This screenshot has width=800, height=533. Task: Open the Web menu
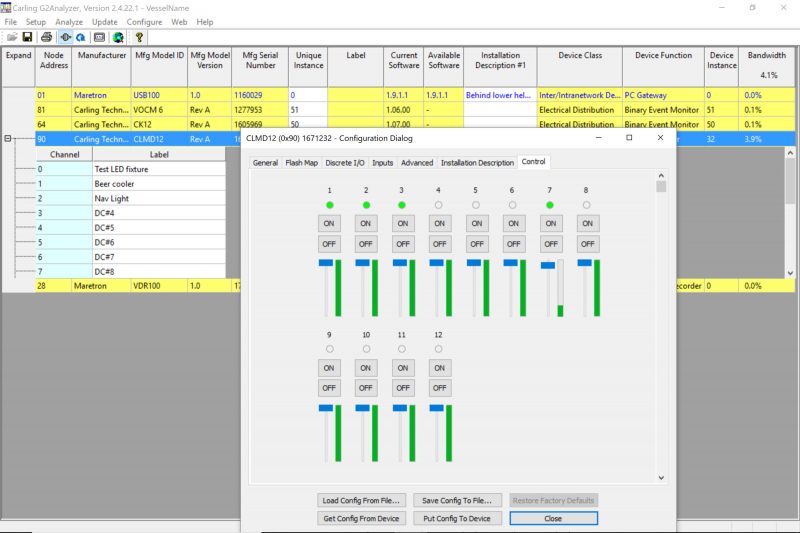point(179,22)
